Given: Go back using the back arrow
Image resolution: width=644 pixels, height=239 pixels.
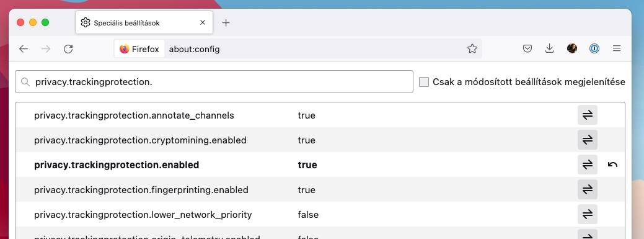Looking at the screenshot, I should (24, 49).
